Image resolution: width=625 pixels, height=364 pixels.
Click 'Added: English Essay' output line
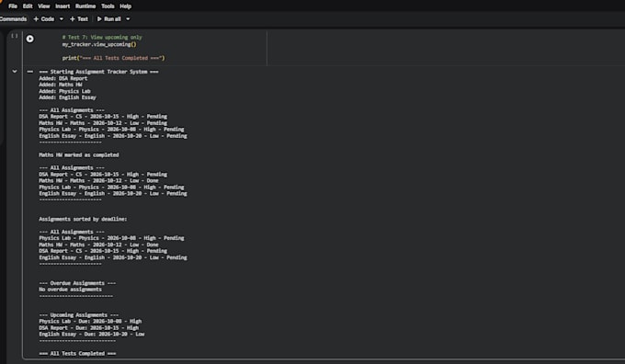point(67,97)
